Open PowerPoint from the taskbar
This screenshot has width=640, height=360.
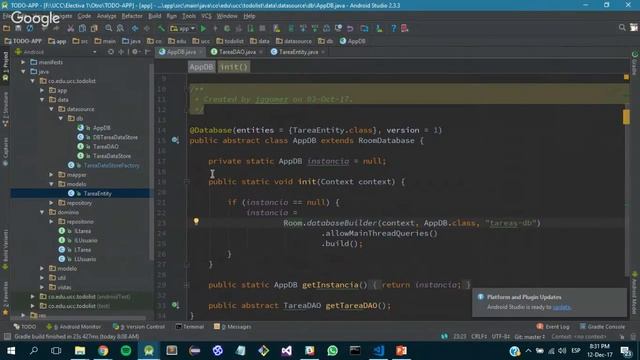[x=401, y=351]
